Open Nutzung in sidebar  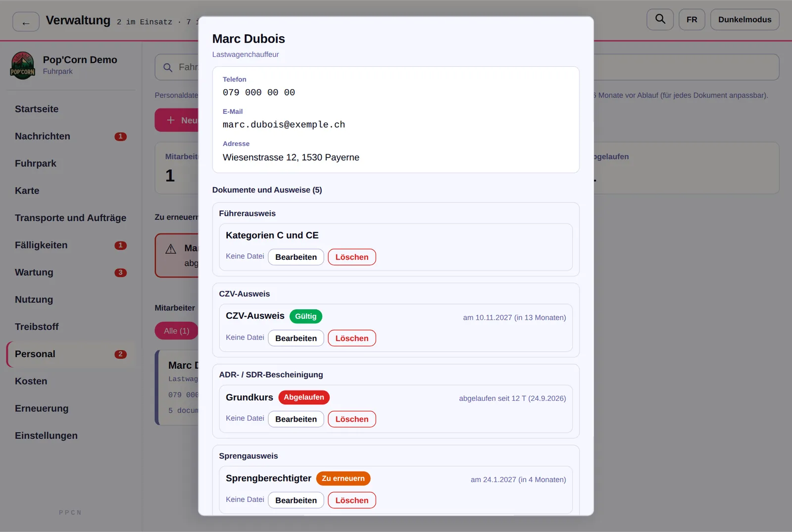(71, 299)
